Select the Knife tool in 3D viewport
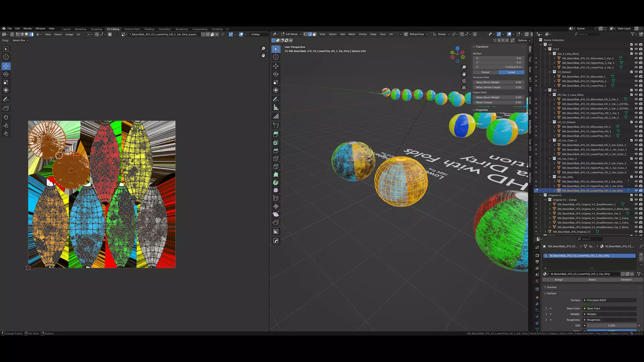 click(276, 167)
